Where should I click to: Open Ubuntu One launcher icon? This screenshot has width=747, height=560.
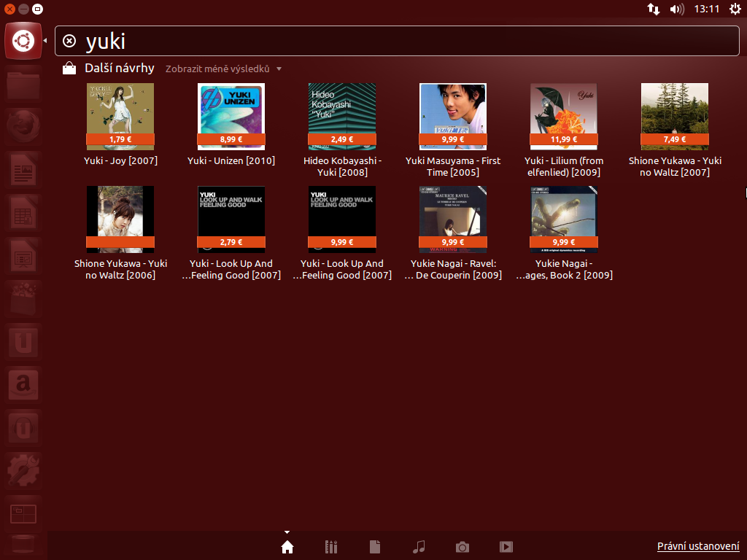point(23,342)
